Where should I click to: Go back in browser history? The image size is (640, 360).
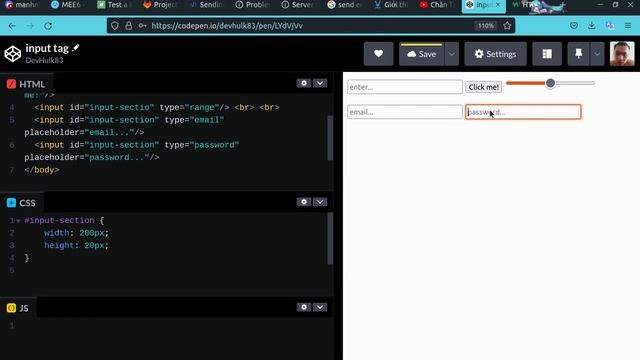click(x=12, y=26)
